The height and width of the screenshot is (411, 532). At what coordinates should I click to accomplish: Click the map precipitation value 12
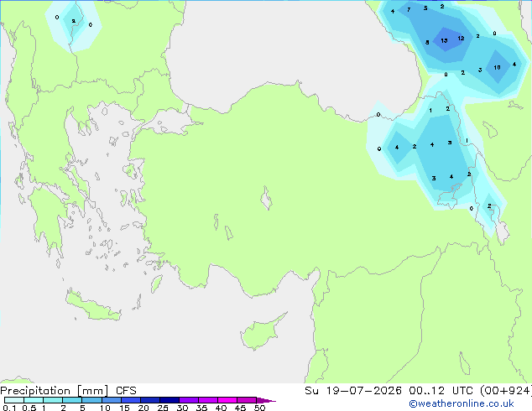coord(461,39)
